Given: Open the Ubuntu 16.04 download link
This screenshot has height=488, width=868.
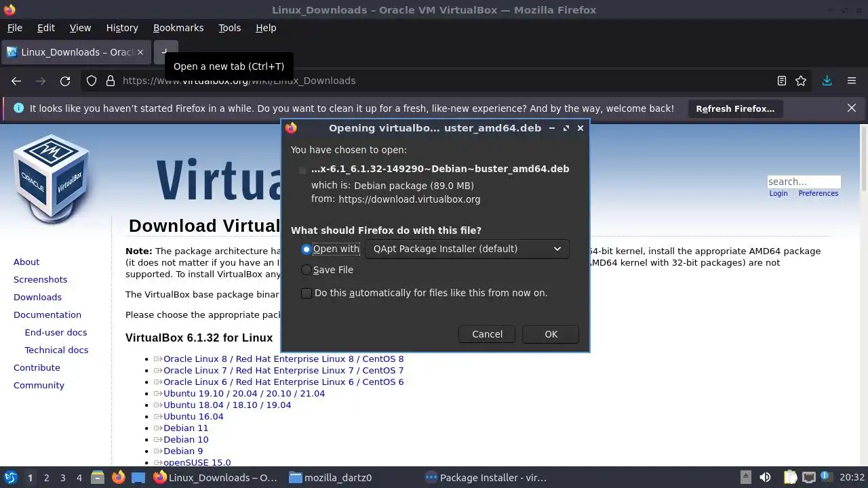Looking at the screenshot, I should click(x=193, y=416).
